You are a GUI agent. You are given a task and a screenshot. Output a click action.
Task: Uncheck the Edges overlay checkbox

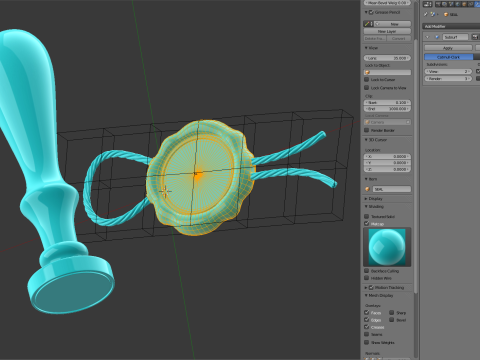pyautogui.click(x=367, y=320)
